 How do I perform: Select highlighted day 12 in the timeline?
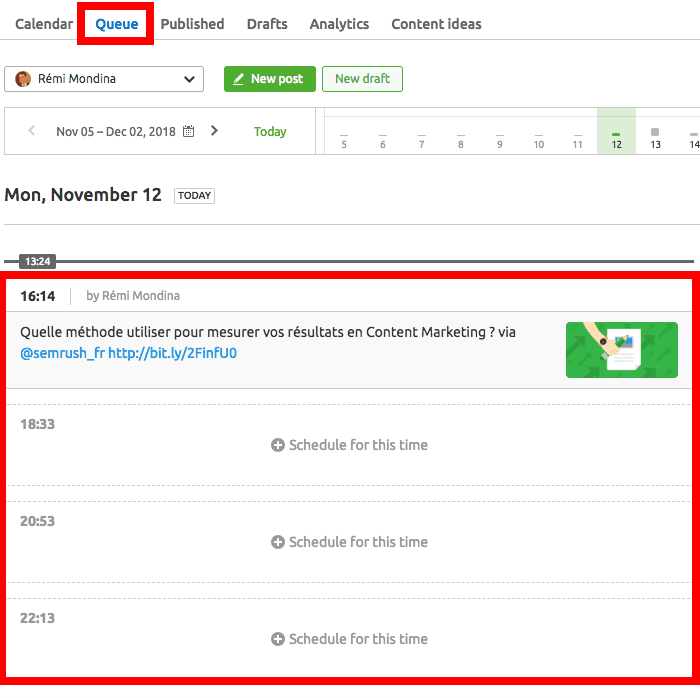point(617,132)
